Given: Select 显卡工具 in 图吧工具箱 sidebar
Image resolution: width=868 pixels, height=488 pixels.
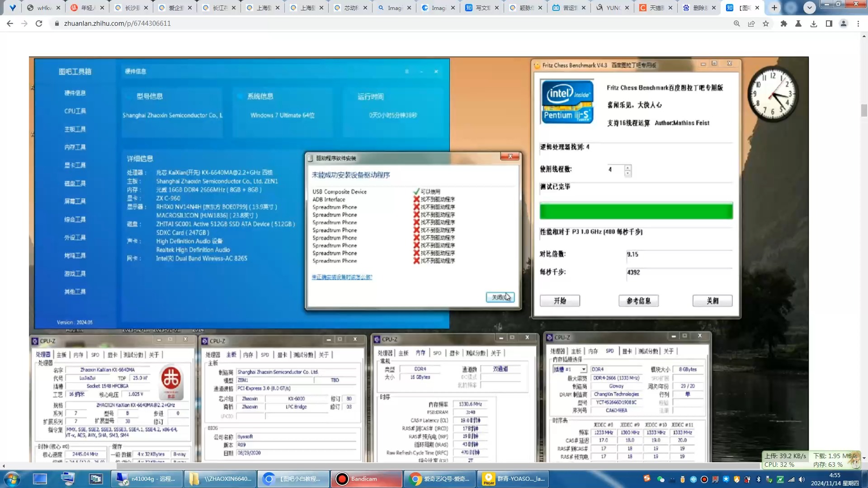Looking at the screenshot, I should tap(75, 165).
